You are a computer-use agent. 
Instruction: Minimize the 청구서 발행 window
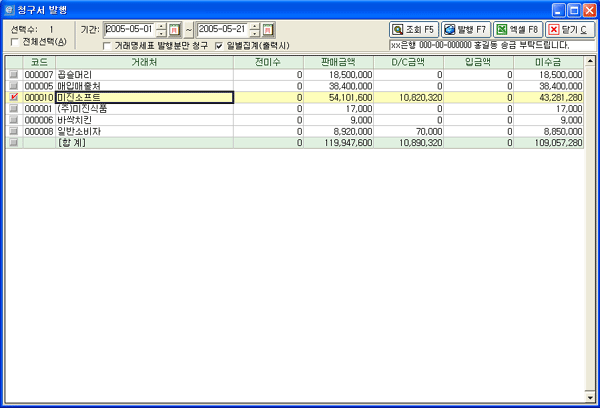(558, 10)
